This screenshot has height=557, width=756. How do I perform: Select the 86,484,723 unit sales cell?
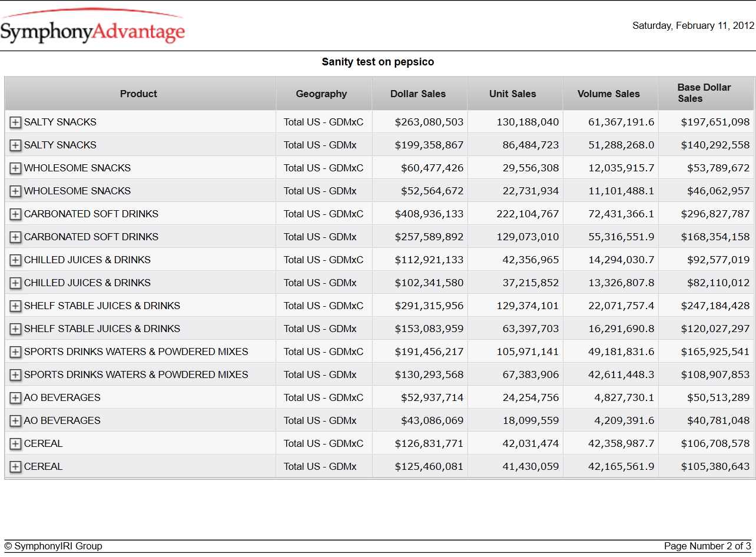click(515, 145)
